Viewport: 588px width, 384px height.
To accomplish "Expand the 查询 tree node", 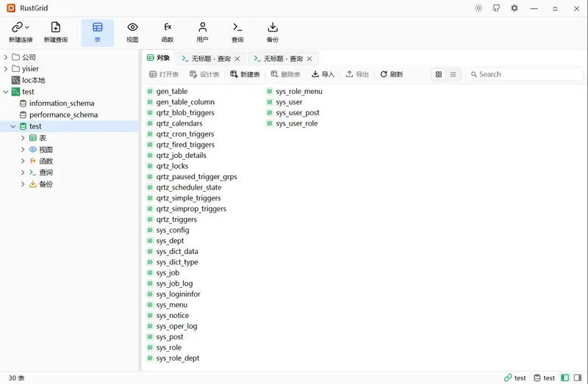I will click(x=23, y=173).
